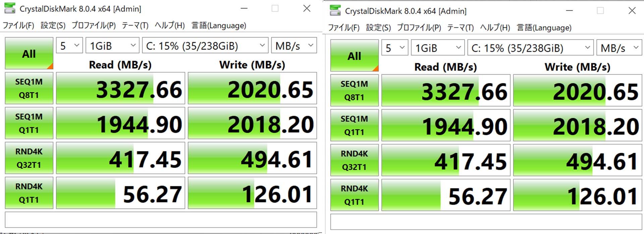Expand test size 1GiB dropdown in right window

click(x=438, y=47)
